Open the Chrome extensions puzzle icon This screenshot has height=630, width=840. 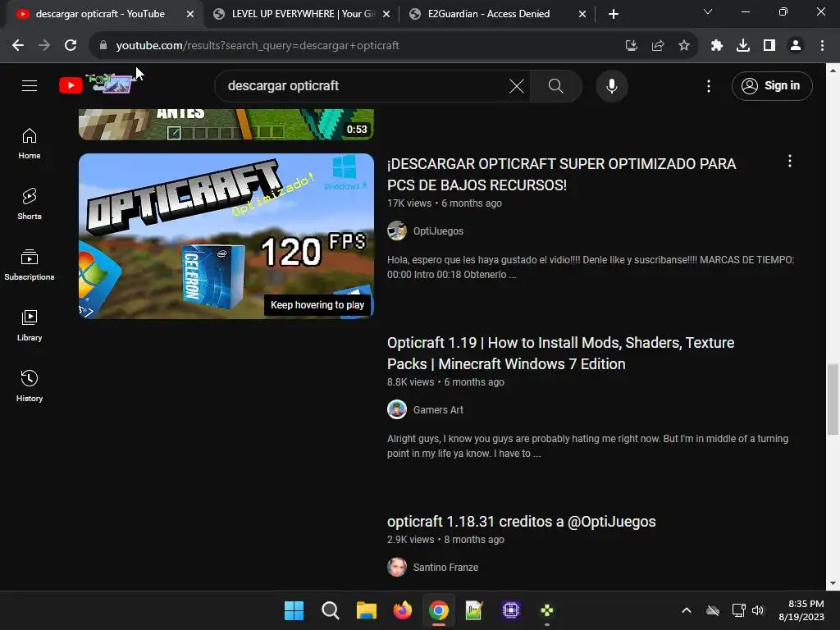coord(716,46)
